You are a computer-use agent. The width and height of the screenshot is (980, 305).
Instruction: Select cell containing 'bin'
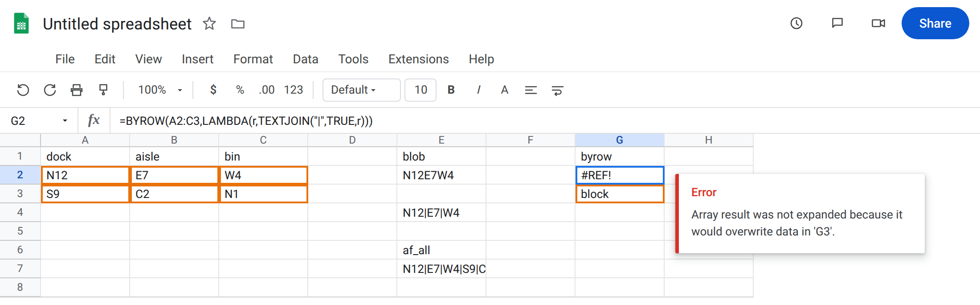click(263, 157)
